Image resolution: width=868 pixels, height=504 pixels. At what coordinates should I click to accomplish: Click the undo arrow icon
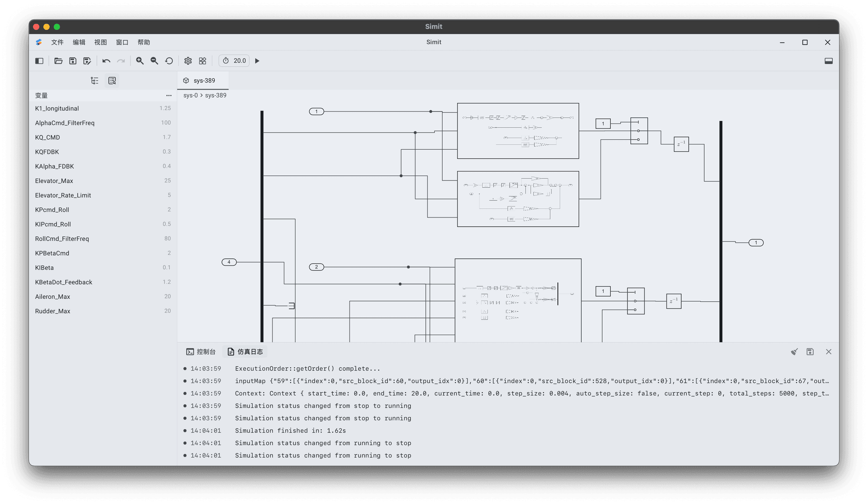point(106,61)
